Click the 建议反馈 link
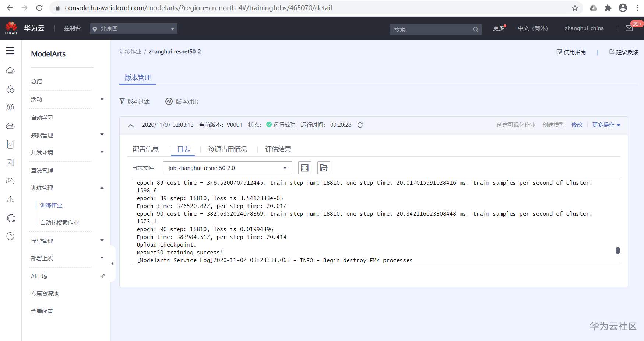This screenshot has width=644, height=341. click(x=624, y=52)
